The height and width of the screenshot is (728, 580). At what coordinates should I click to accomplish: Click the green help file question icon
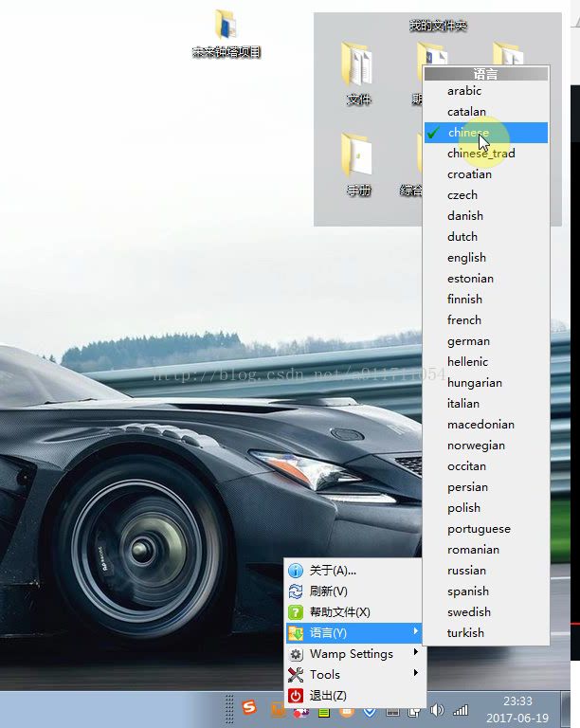296,612
